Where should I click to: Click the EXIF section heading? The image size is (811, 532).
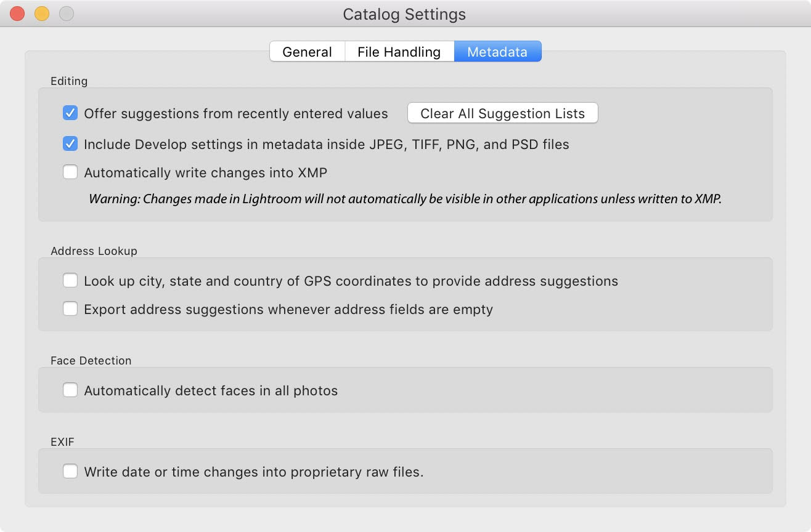tap(62, 442)
